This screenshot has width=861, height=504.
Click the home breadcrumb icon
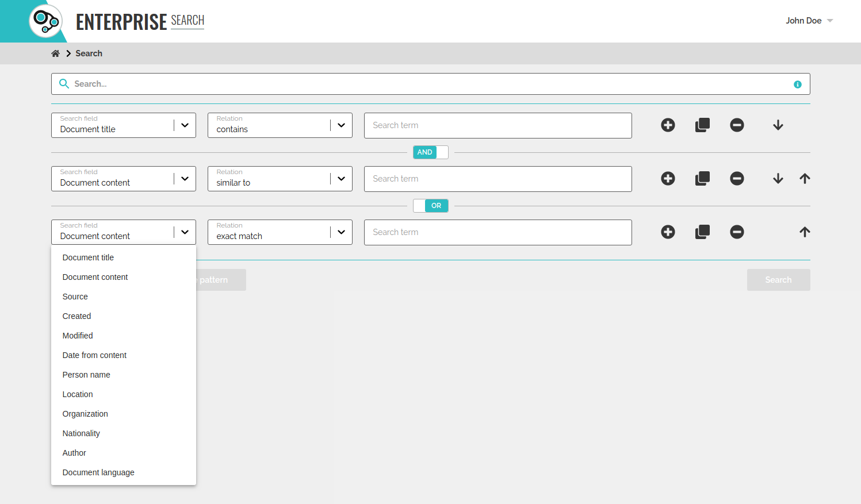[x=55, y=53]
